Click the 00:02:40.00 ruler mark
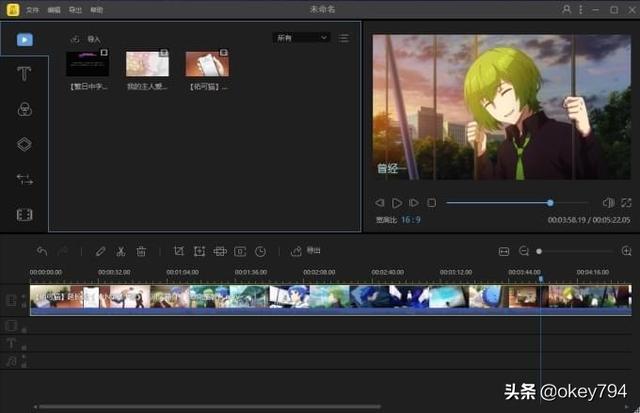The height and width of the screenshot is (413, 640). (388, 272)
